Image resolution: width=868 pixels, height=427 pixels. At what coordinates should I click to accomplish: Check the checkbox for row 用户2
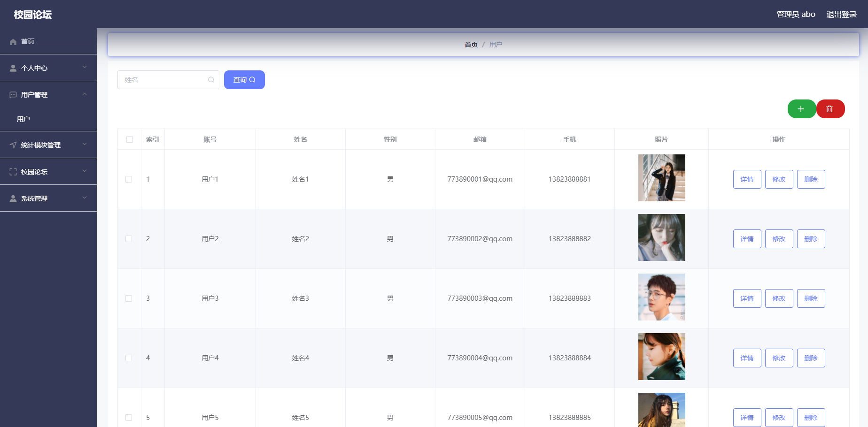coord(129,239)
